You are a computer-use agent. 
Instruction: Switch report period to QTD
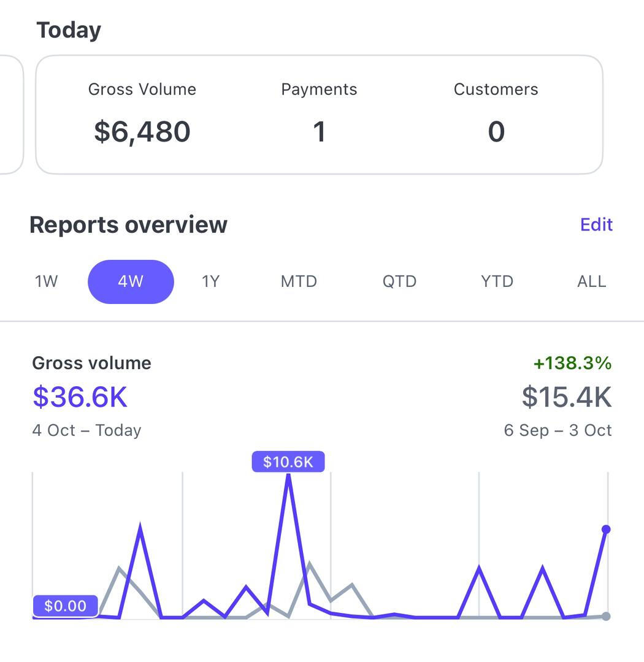click(x=399, y=281)
